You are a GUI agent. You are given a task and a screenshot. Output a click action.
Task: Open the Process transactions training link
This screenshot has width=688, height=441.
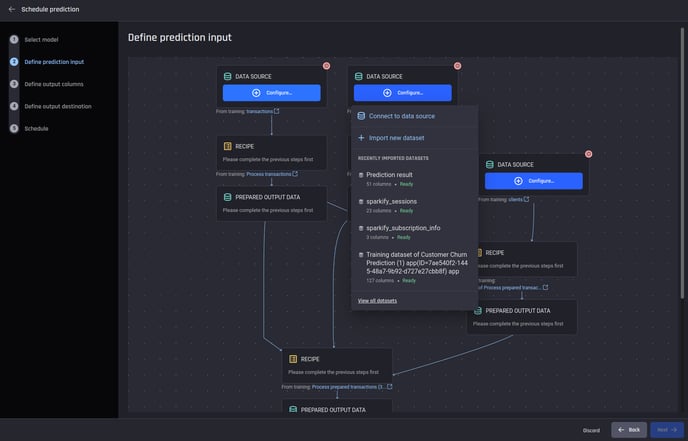tap(269, 174)
